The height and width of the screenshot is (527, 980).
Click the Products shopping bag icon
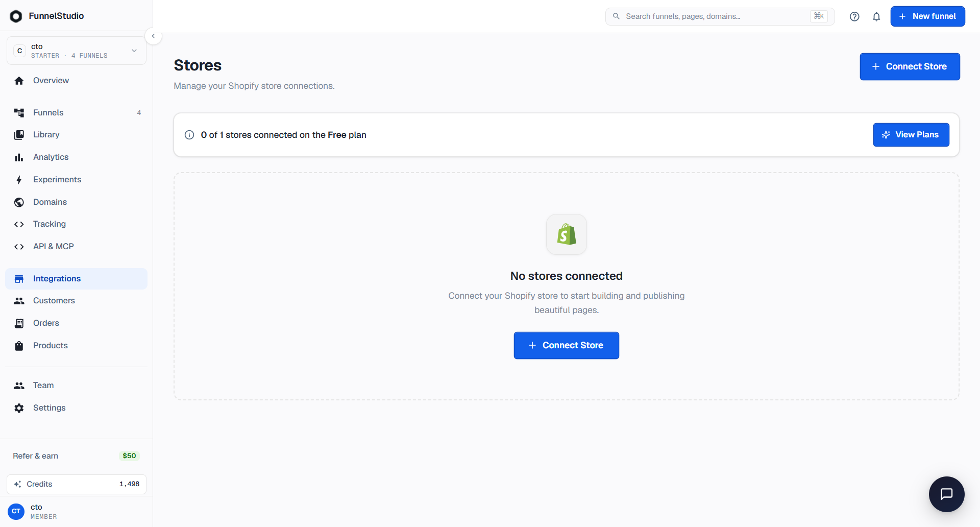pyautogui.click(x=19, y=346)
